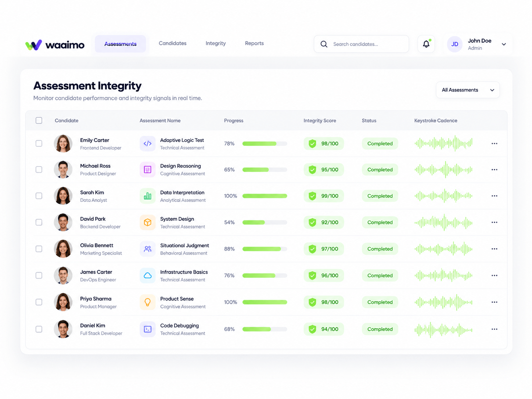This screenshot has height=399, width=532.
Task: Select Emily Carter's row checkbox
Action: coord(39,144)
